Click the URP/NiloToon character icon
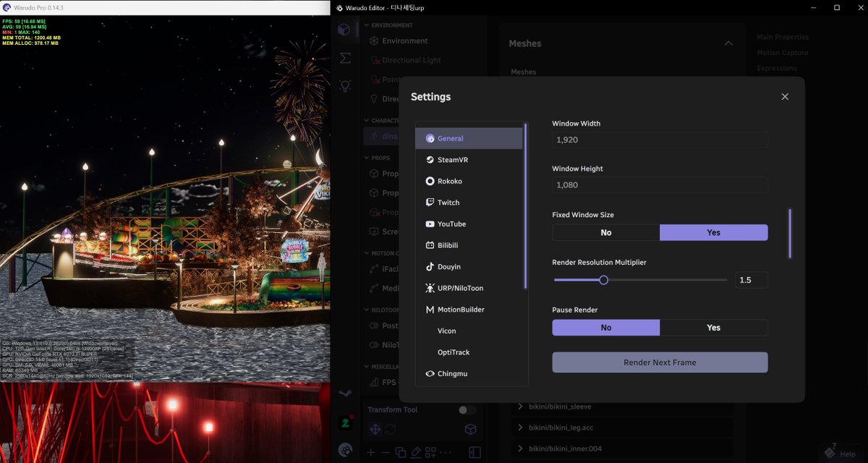The height and width of the screenshot is (463, 868). coord(430,288)
